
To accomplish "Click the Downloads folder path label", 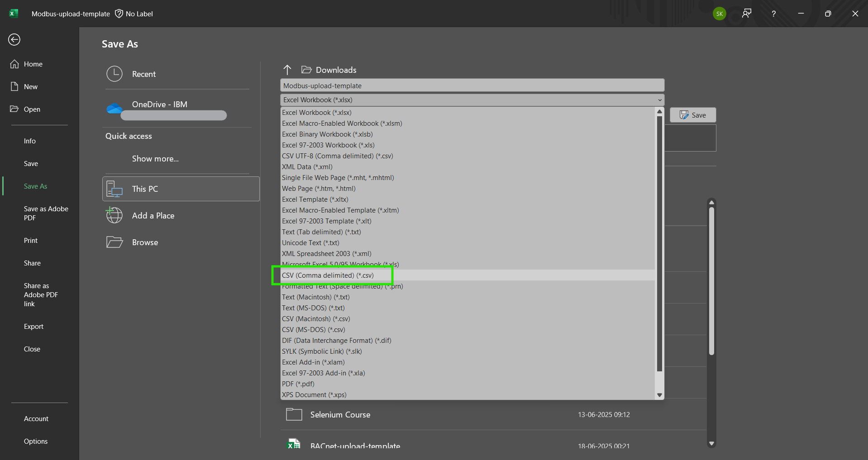I will coord(336,70).
